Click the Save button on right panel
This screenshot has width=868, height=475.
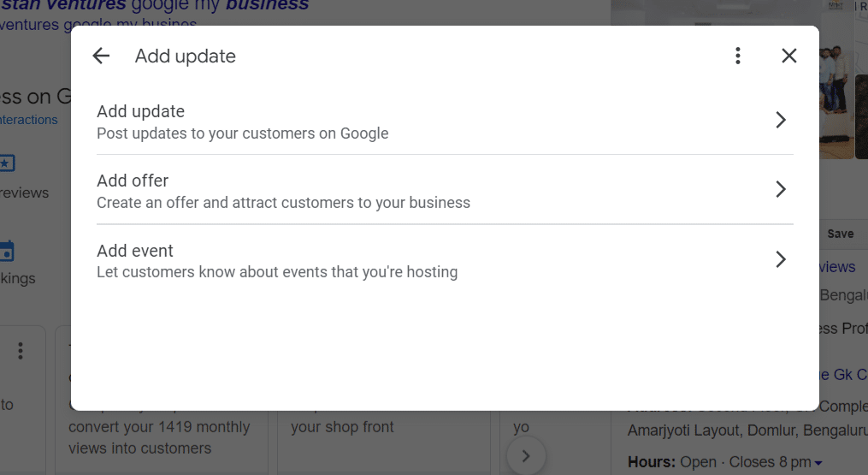[840, 234]
